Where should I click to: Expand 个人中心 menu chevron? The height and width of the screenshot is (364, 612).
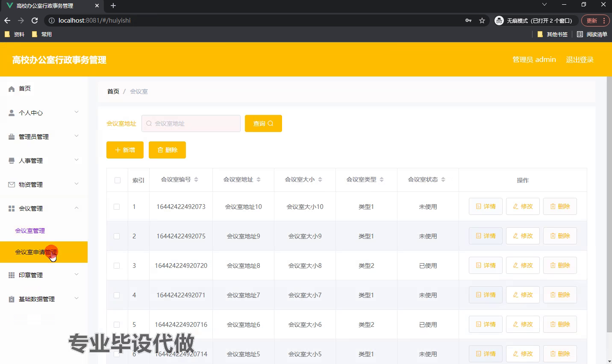click(76, 112)
